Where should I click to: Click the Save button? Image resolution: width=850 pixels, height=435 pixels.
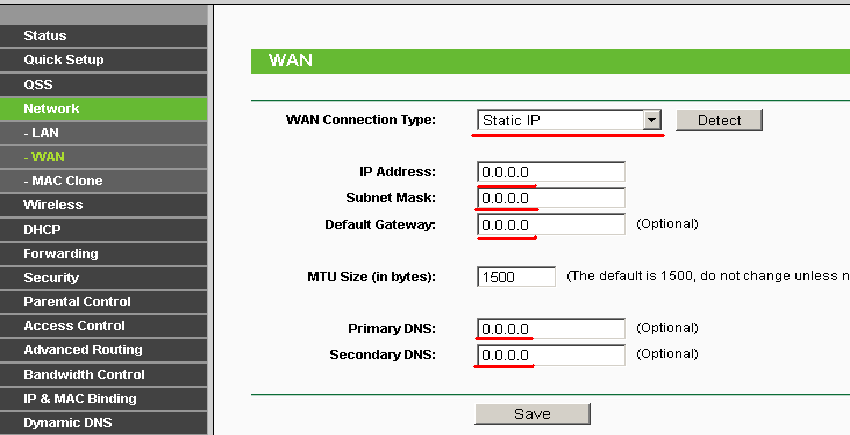click(x=532, y=414)
